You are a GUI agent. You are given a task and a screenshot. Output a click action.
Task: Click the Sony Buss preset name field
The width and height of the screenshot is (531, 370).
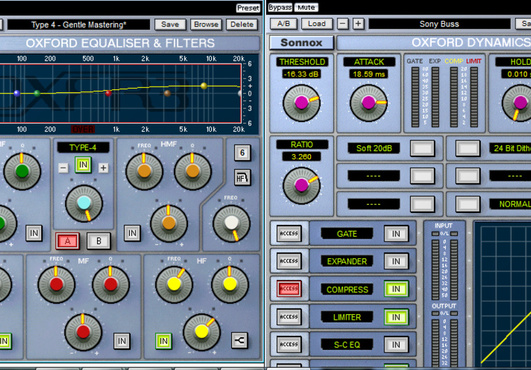(x=439, y=24)
